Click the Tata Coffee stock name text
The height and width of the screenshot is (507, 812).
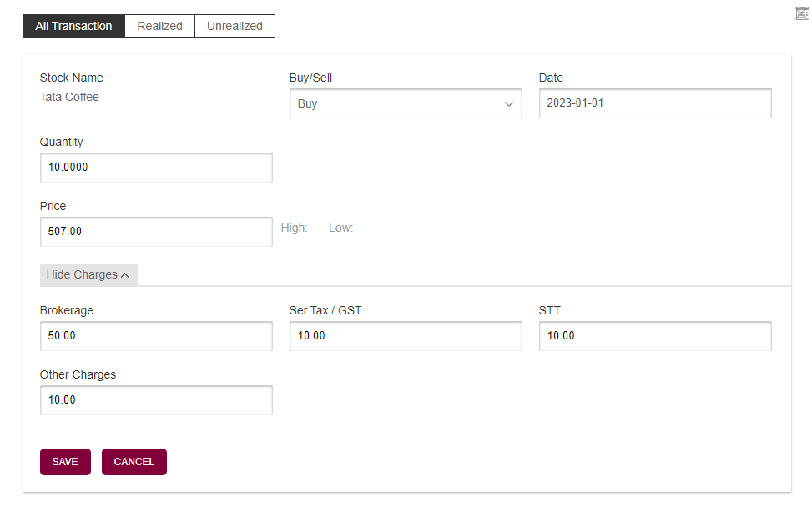pyautogui.click(x=69, y=97)
